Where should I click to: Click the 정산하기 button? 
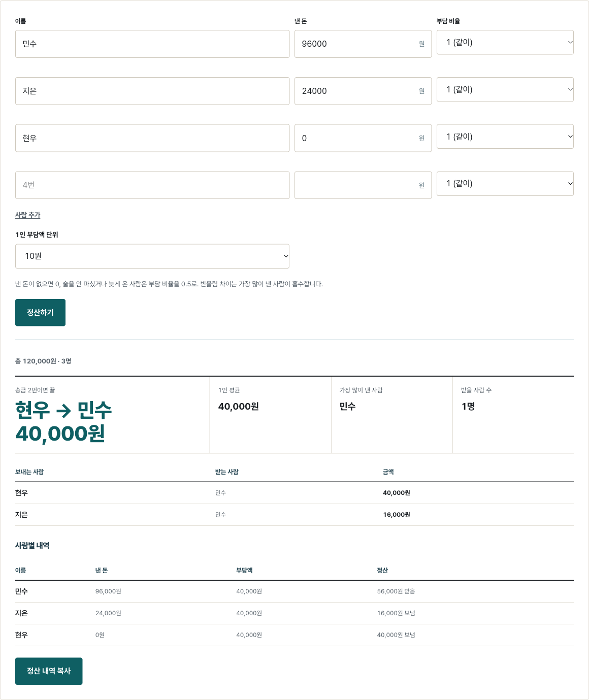click(40, 313)
